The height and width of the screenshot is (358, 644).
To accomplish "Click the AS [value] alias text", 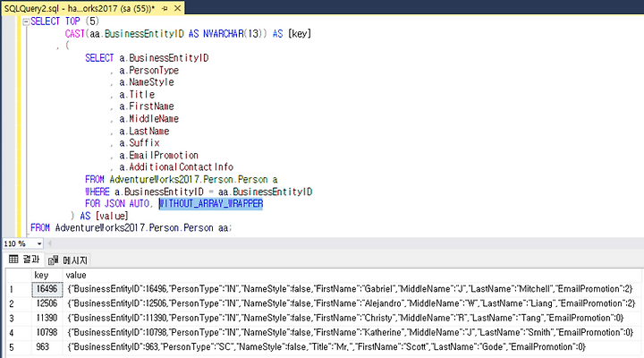I will pos(105,216).
